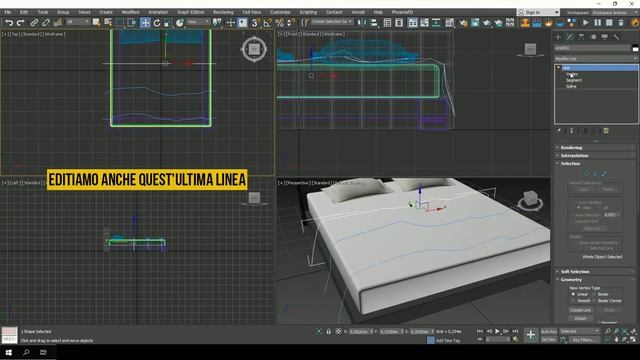640x360 pixels.
Task: Click the Key Filters button
Action: 584,340
